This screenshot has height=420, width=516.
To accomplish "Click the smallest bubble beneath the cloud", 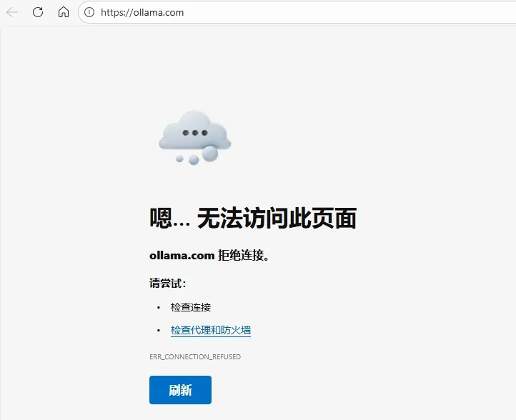I will pyautogui.click(x=179, y=159).
